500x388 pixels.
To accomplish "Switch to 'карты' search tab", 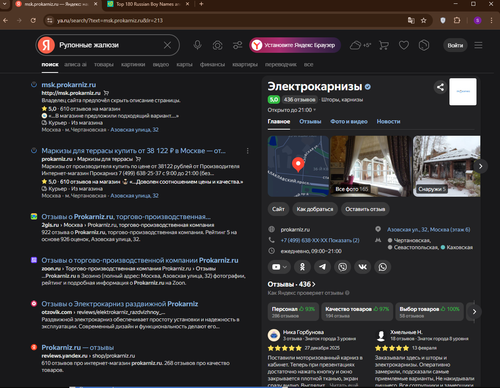I will [x=184, y=65].
